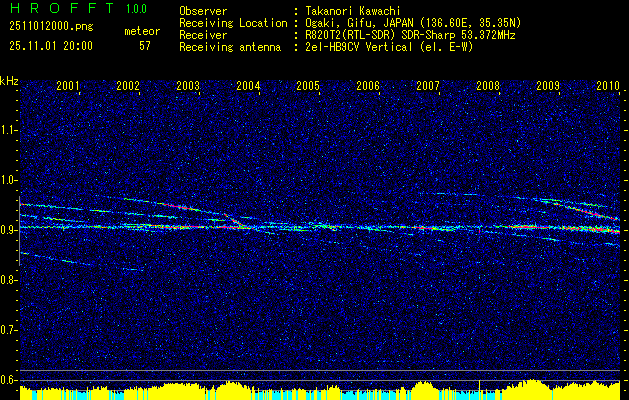Click the 2002 time marker

pos(128,85)
